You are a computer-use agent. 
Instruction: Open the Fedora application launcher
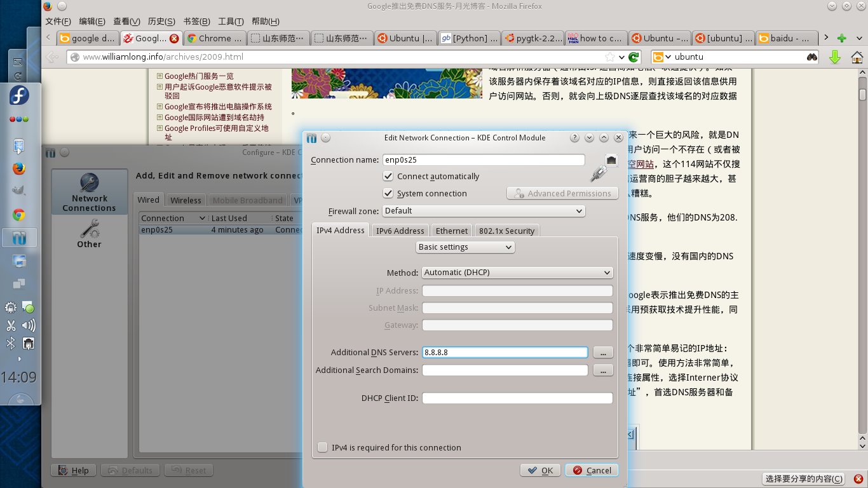click(x=19, y=96)
